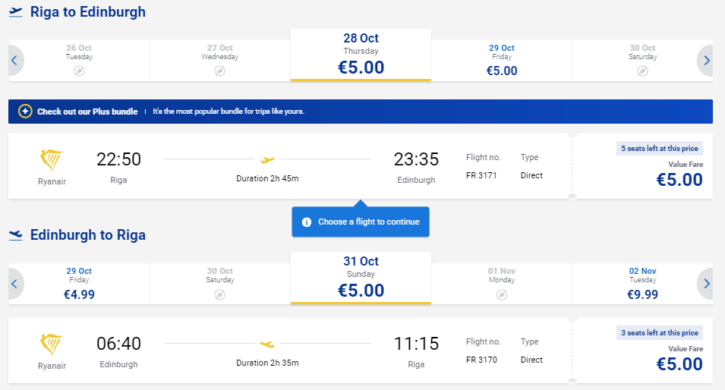Select the 29 Oct Friday €5.00 outbound date
Screen dimensions: 725x390
pyautogui.click(x=502, y=61)
